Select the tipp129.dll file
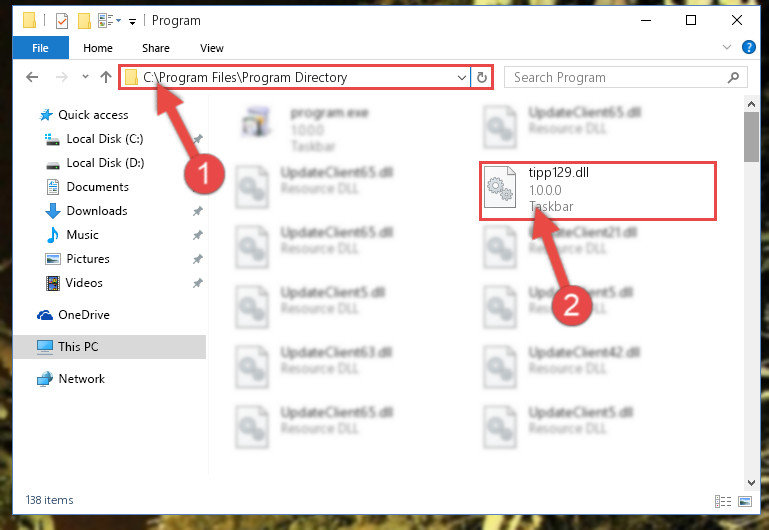The height and width of the screenshot is (530, 769). click(x=597, y=191)
